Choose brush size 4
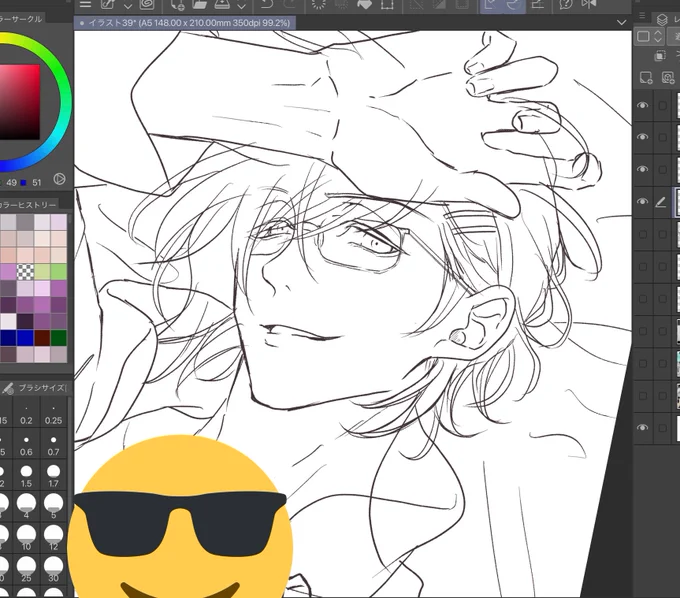 tap(26, 506)
